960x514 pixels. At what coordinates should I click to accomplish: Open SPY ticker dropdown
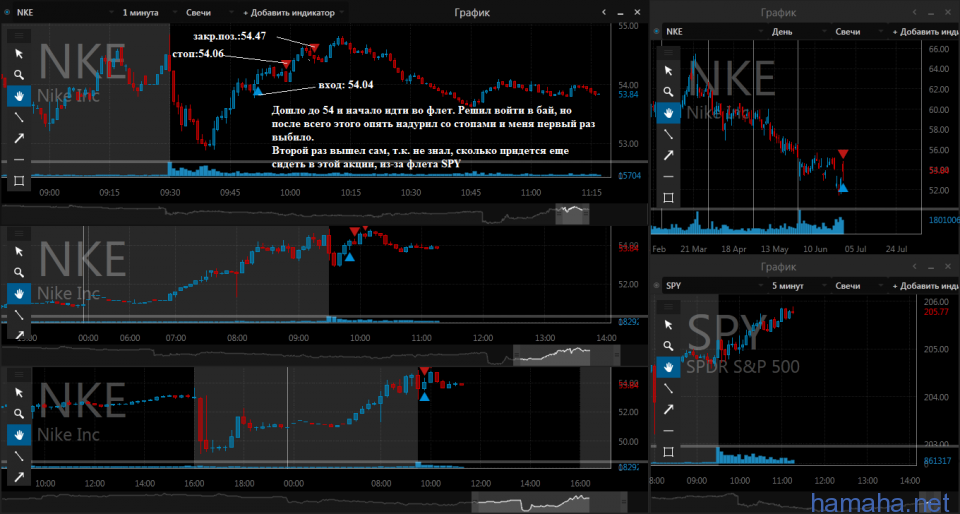point(713,286)
